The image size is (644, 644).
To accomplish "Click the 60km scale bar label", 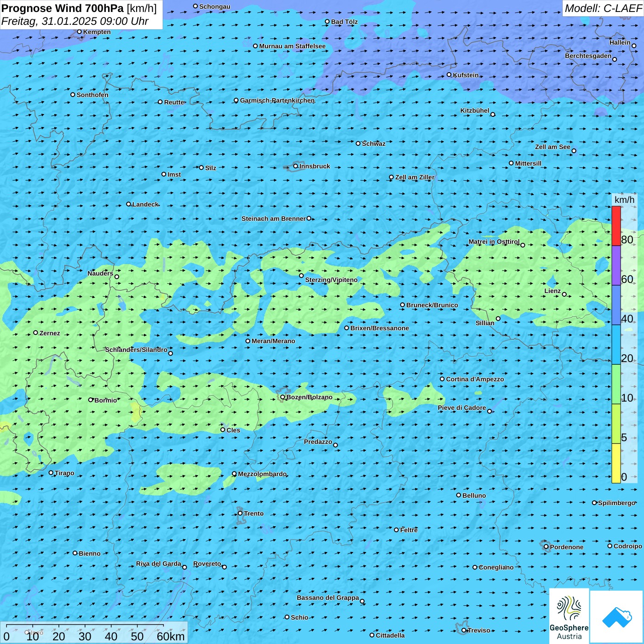I will [x=171, y=636].
